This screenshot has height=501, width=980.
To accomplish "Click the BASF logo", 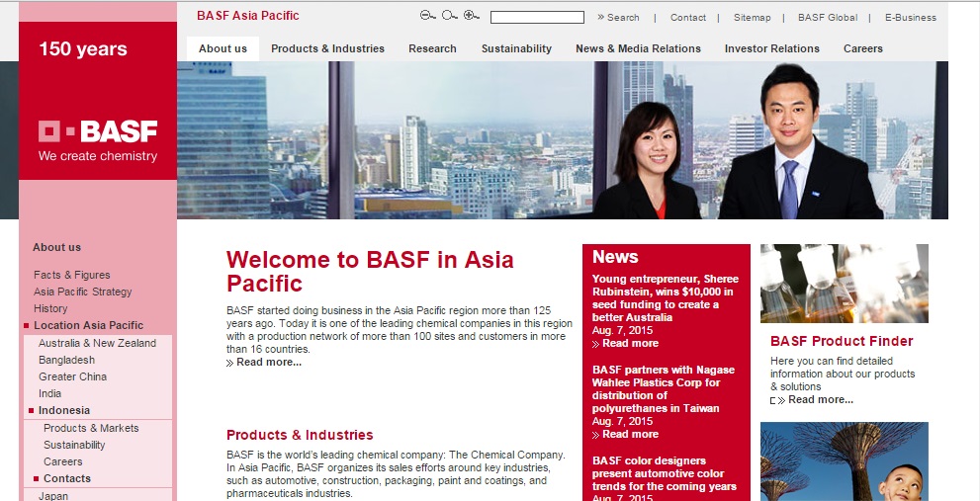I will (98, 140).
